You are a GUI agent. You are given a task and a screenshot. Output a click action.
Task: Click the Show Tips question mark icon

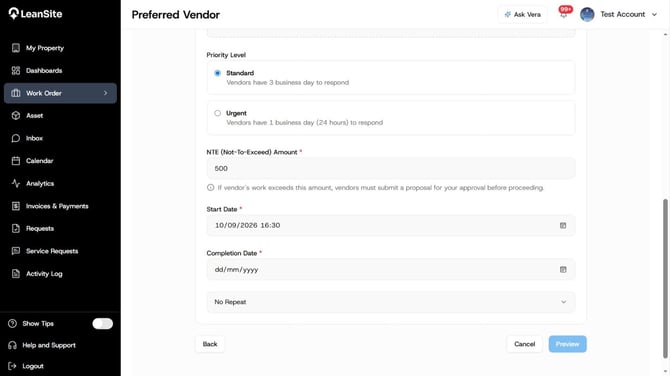click(12, 323)
